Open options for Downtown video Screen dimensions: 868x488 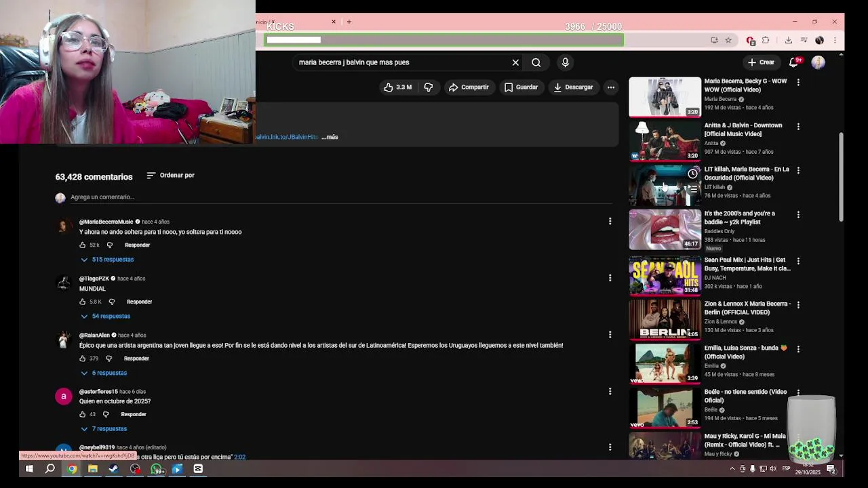[x=798, y=126]
